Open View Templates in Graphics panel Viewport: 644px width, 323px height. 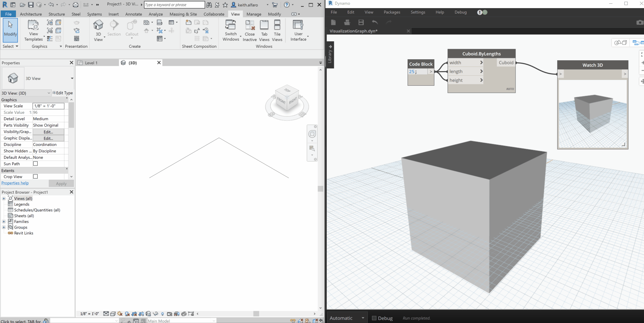pos(33,30)
